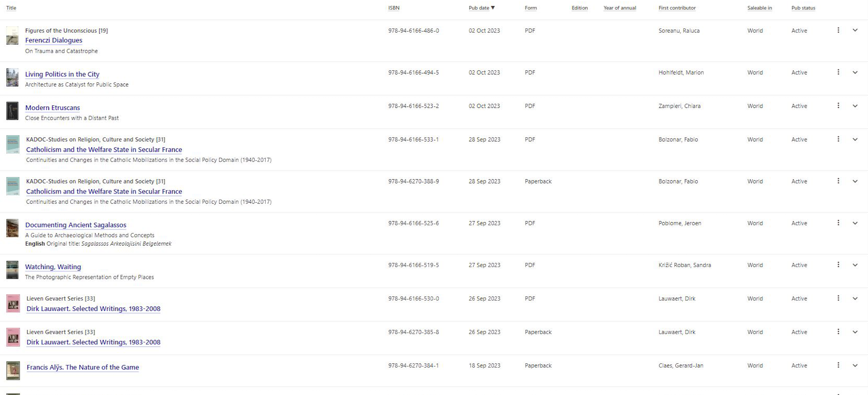Open the Documenting Ancient Sagalassos title link
This screenshot has width=868, height=395.
click(x=76, y=225)
